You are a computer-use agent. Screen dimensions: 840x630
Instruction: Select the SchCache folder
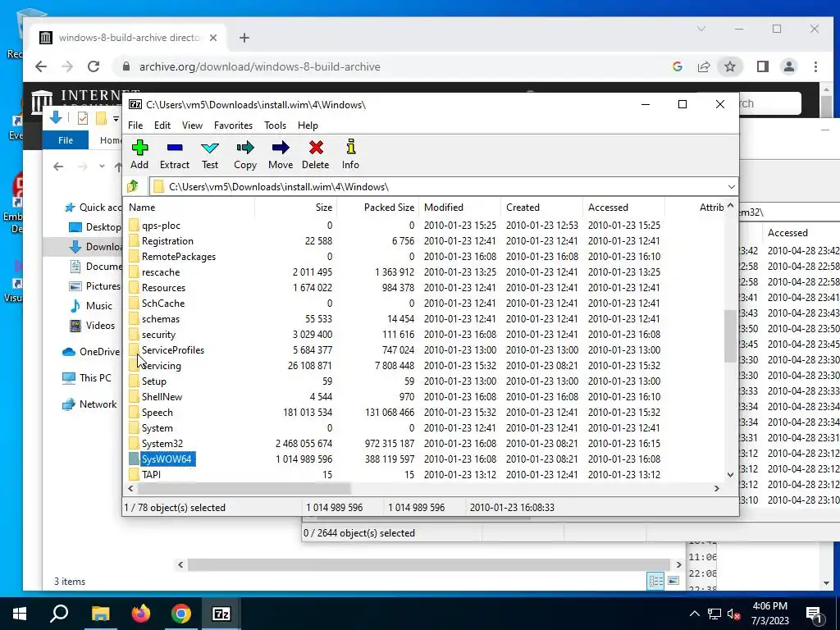pyautogui.click(x=163, y=304)
